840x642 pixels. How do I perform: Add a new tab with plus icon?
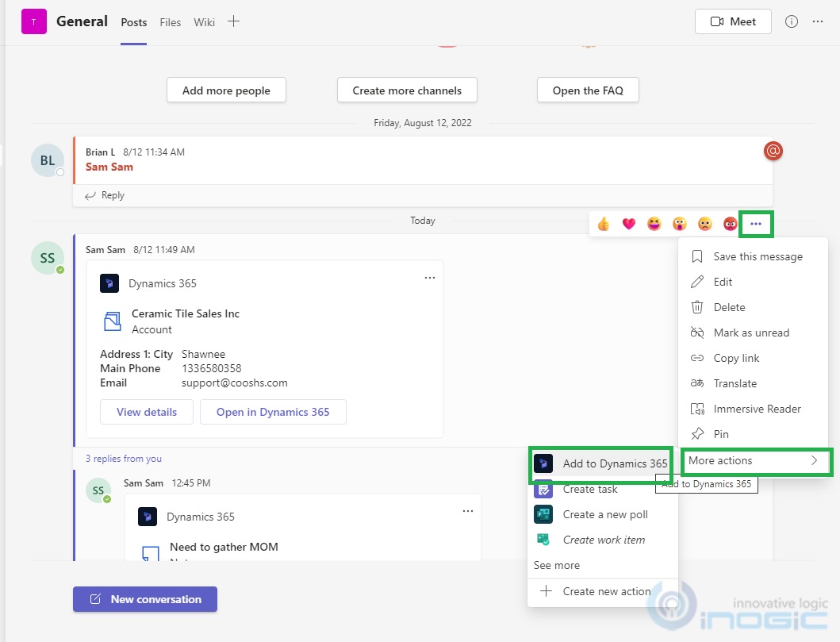(x=233, y=21)
